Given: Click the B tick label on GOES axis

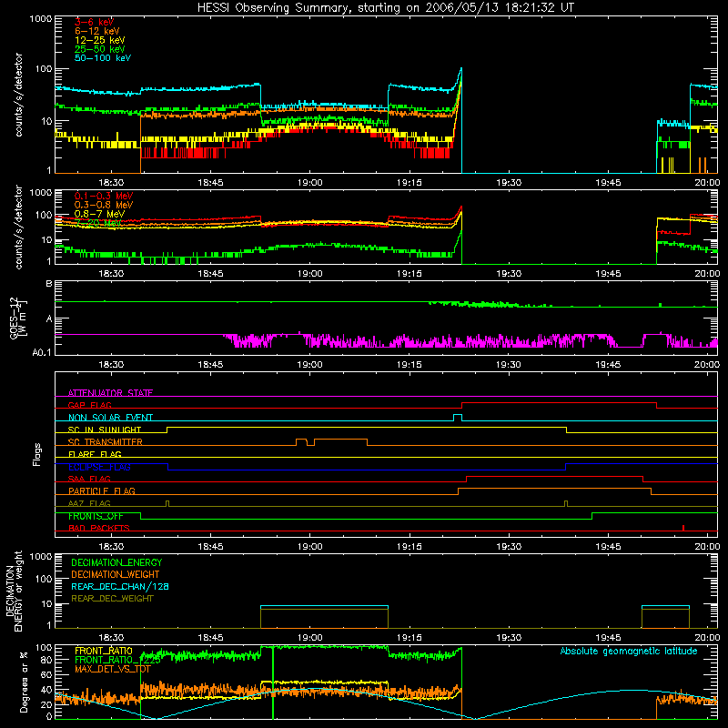Looking at the screenshot, I should (49, 284).
